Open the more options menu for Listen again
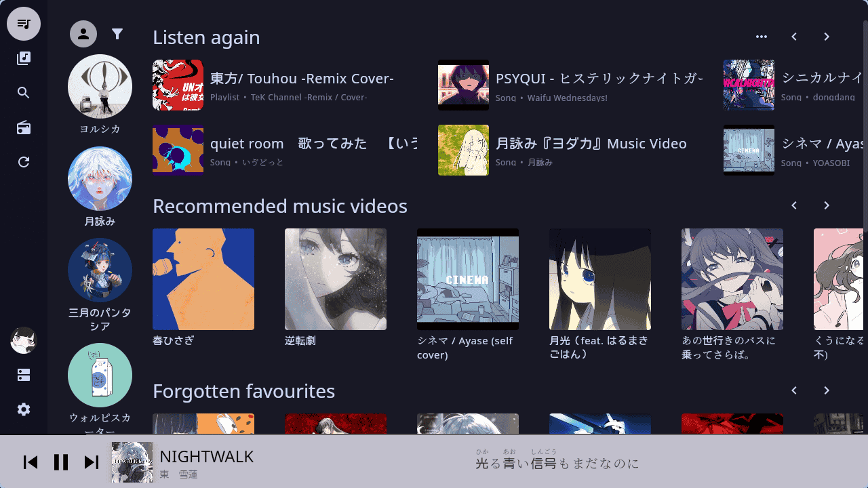This screenshot has width=868, height=488. [762, 37]
